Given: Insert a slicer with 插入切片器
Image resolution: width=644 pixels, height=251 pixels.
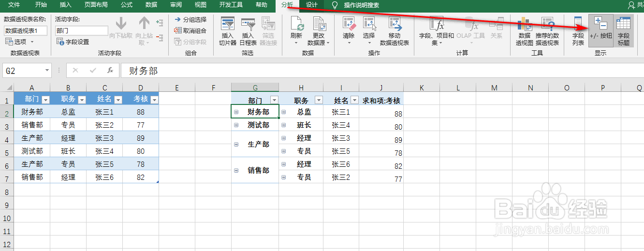Looking at the screenshot, I should tap(227, 30).
